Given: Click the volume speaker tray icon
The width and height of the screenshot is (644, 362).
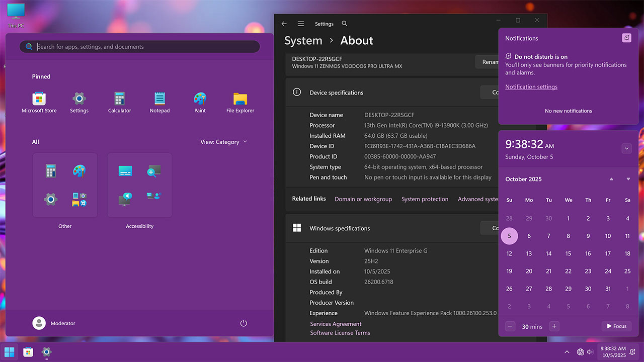Looking at the screenshot, I should click(590, 352).
